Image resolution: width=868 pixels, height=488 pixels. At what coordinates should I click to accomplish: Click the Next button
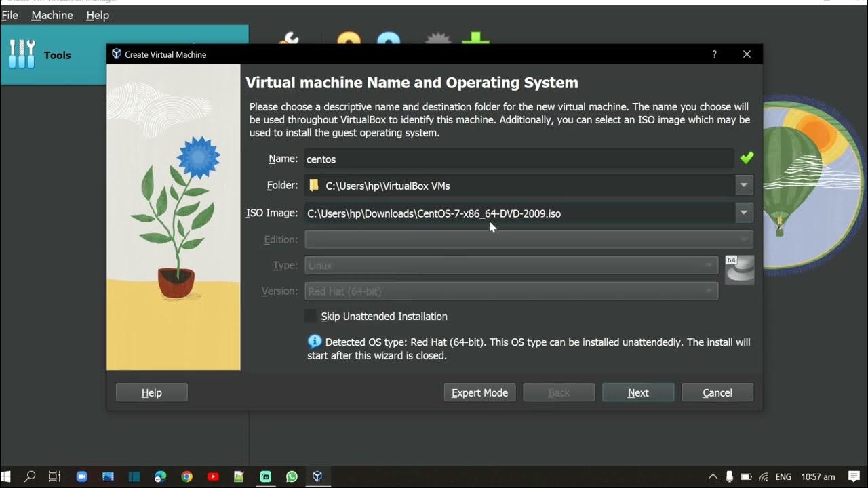pyautogui.click(x=638, y=392)
